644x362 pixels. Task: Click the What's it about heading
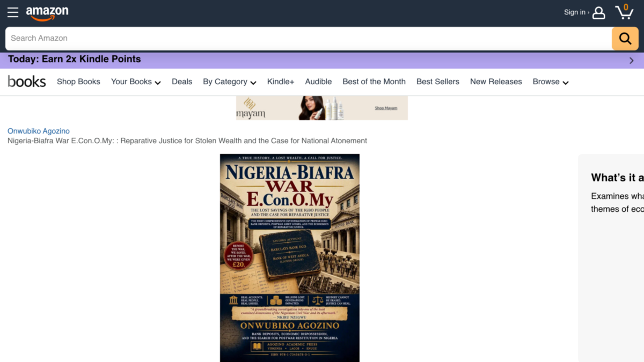tap(617, 178)
